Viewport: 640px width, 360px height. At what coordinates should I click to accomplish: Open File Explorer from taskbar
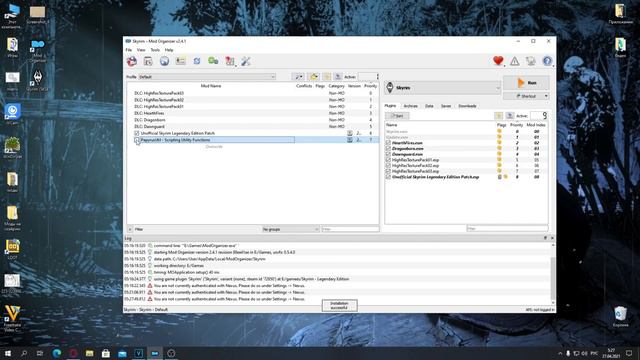pos(89,353)
